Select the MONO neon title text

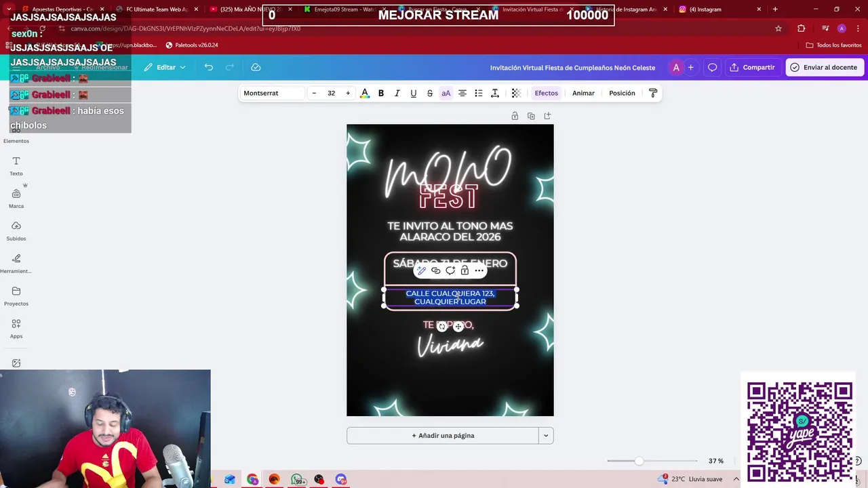pos(448,169)
